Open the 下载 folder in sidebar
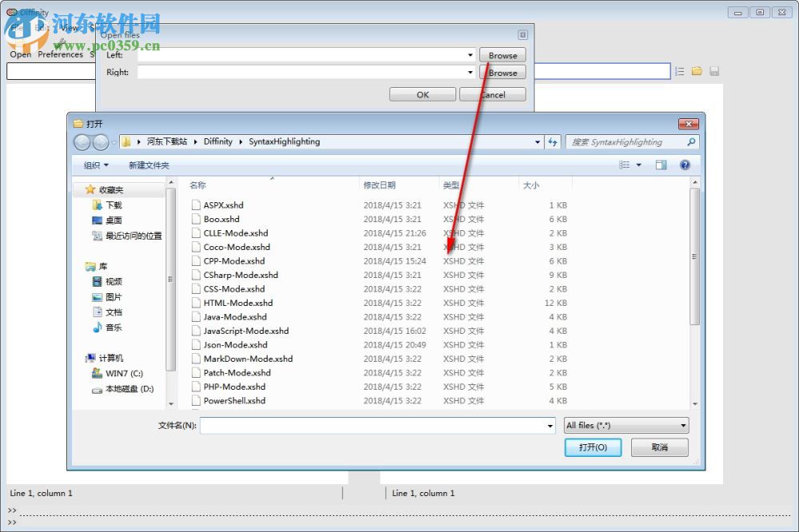799x532 pixels. pyautogui.click(x=107, y=204)
